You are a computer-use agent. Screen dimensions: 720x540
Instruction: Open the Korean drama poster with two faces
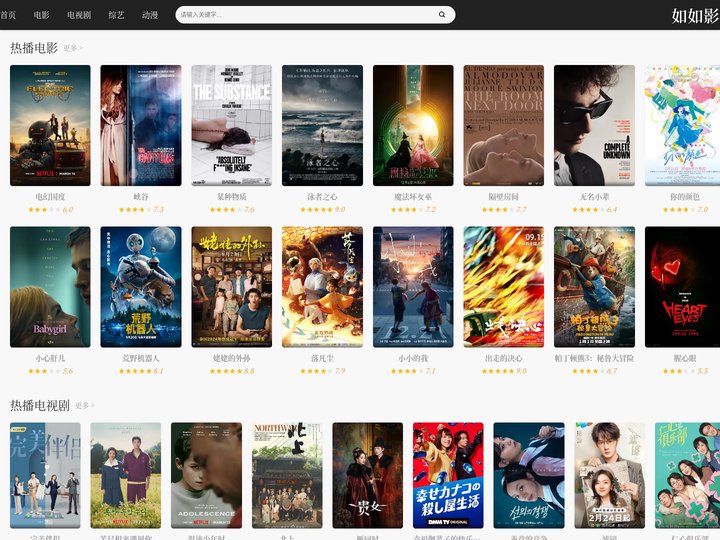(x=529, y=475)
